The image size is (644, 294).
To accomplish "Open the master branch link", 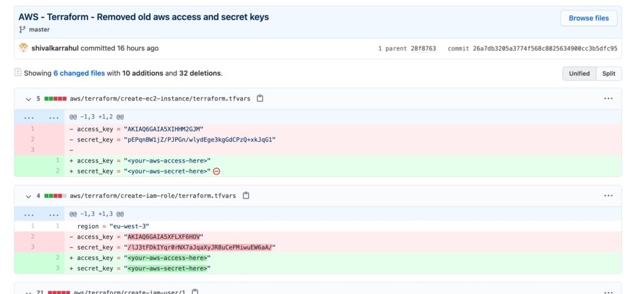I will point(39,30).
